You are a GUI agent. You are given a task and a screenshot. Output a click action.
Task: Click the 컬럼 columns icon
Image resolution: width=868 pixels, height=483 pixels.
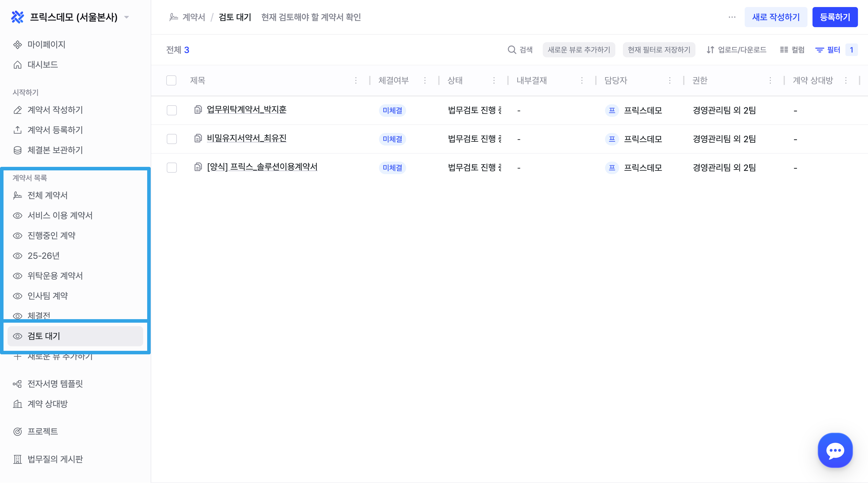(x=784, y=50)
